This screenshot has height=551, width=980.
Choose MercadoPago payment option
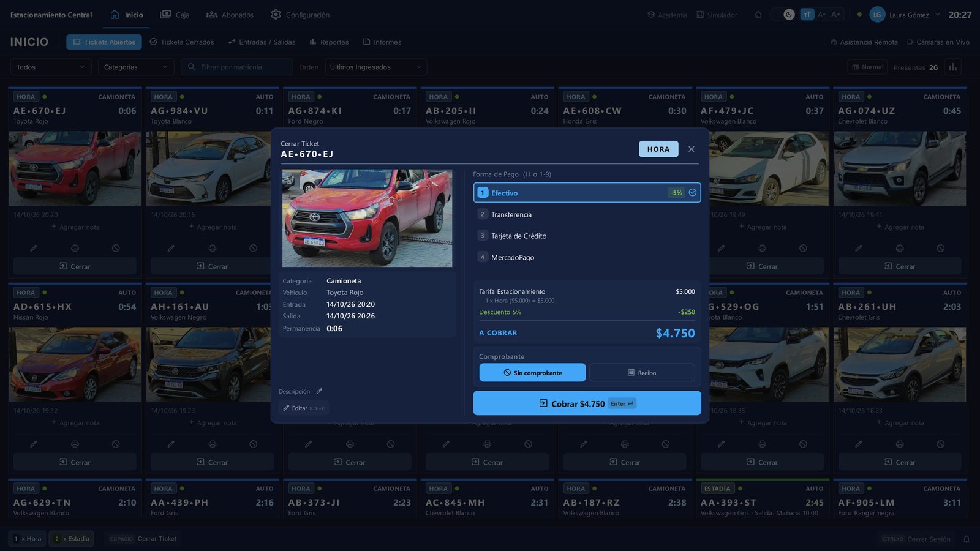tap(587, 257)
